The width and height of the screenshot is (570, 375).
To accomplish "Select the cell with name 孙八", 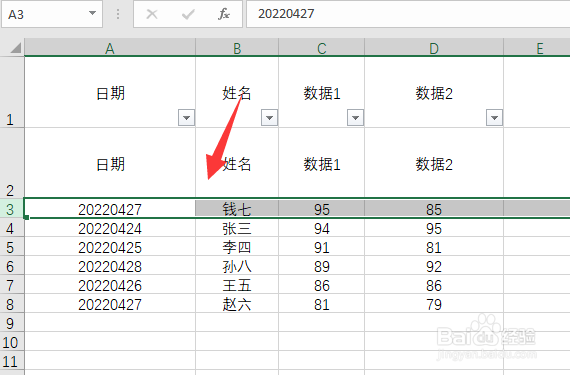I will [237, 266].
